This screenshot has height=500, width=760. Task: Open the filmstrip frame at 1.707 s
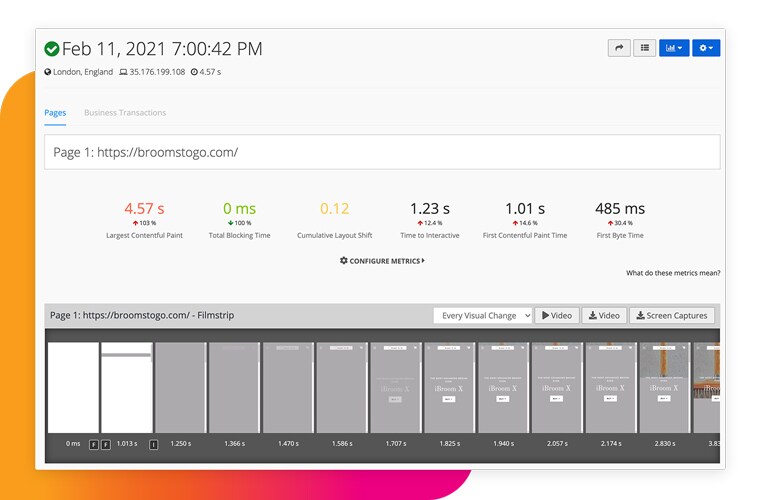396,388
